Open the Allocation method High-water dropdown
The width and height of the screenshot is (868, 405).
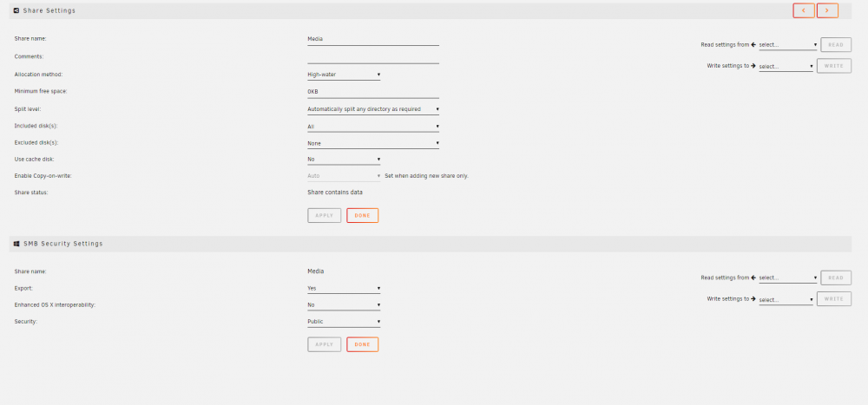[344, 74]
